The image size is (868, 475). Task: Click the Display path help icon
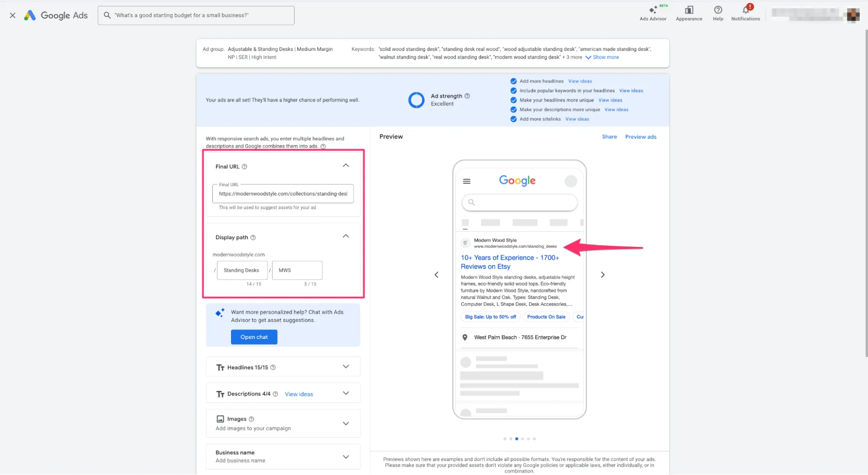pos(253,237)
